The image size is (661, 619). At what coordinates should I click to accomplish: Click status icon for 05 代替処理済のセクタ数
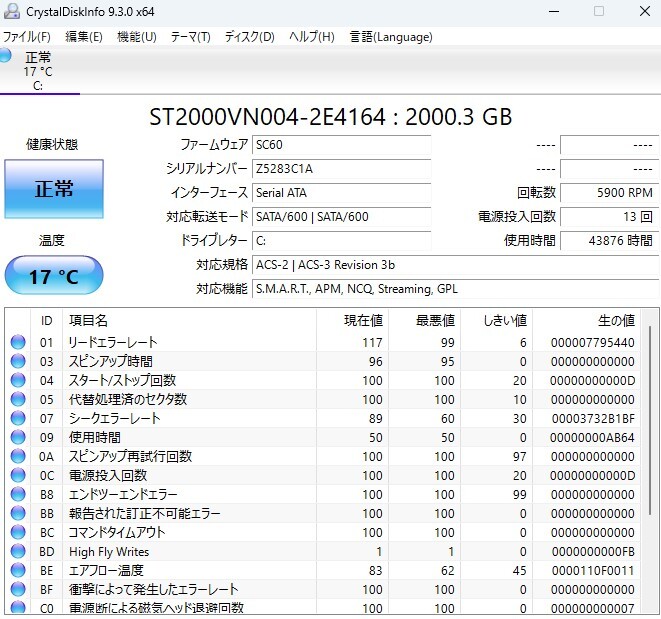18,399
